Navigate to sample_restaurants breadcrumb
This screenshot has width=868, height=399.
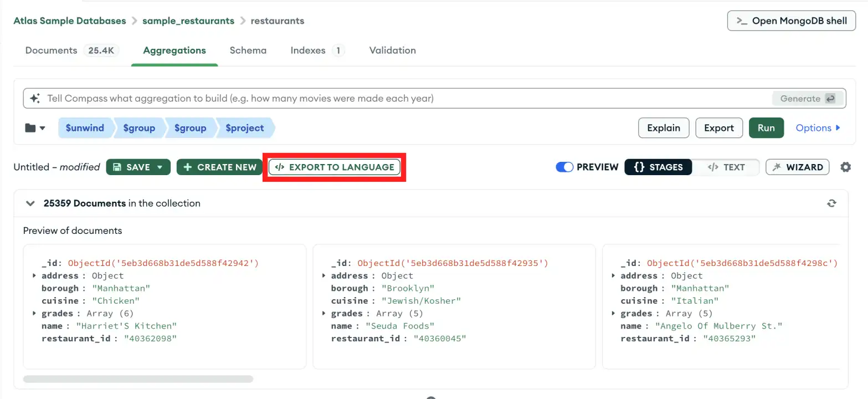[188, 21]
